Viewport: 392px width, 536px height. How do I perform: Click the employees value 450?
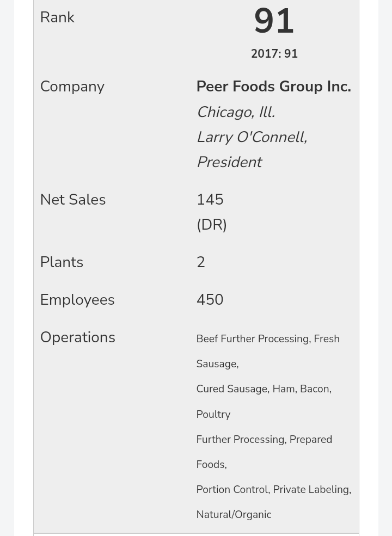coord(210,300)
